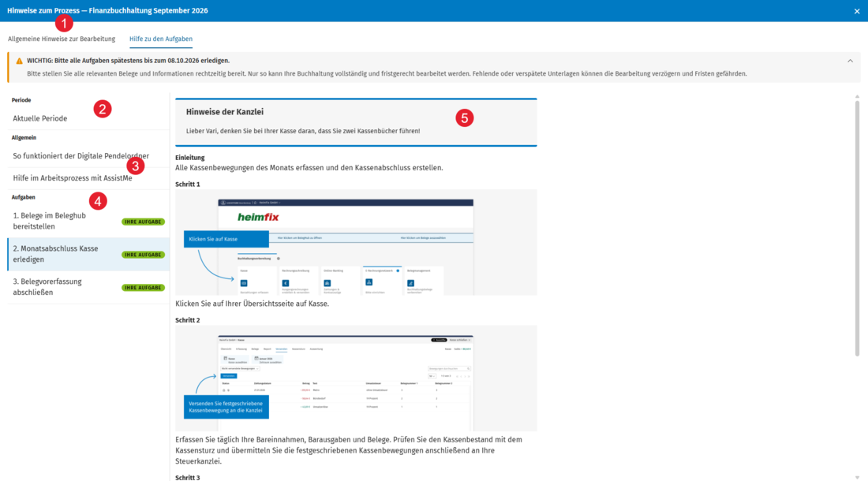This screenshot has height=481, width=868.
Task: Click the orange warning triangle icon
Action: tap(20, 61)
